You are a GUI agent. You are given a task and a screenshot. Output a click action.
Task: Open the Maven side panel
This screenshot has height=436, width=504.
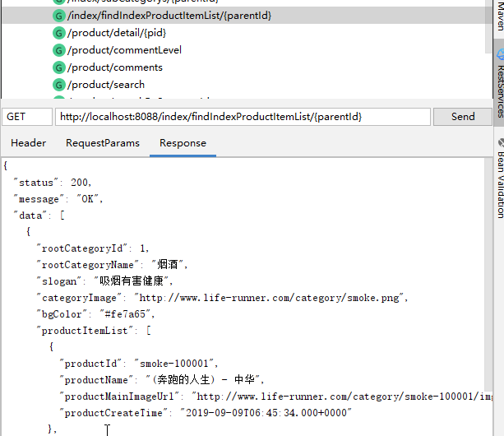500,16
